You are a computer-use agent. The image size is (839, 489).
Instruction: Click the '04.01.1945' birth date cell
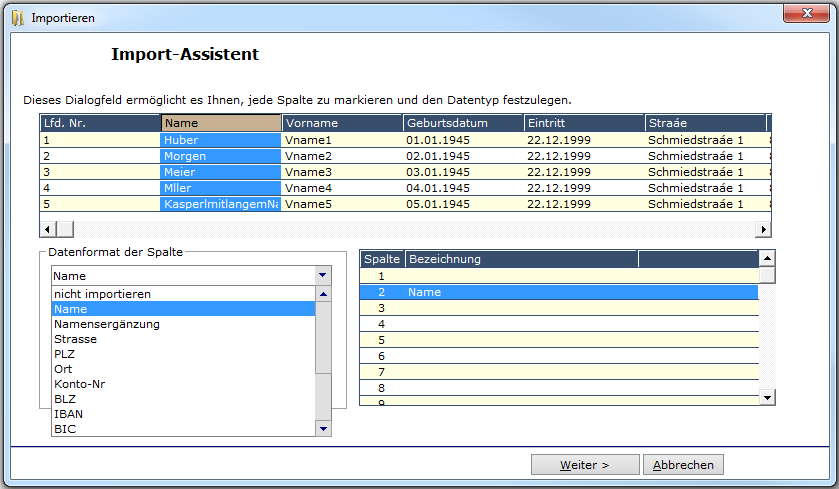(x=463, y=188)
